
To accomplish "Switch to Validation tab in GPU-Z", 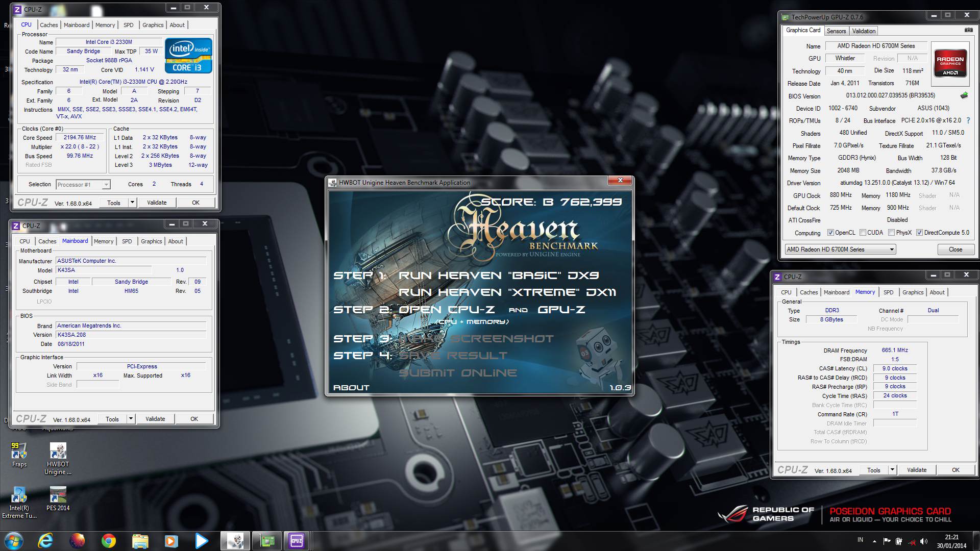I will (864, 31).
